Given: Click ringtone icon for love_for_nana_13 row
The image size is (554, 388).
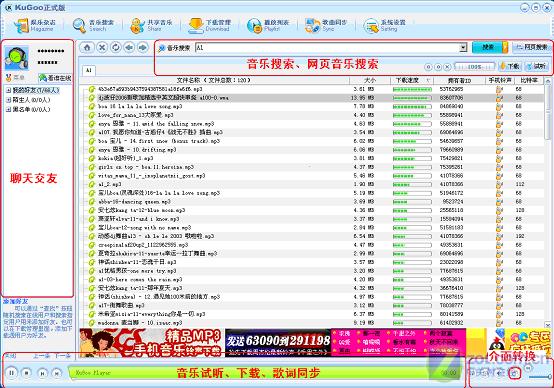Looking at the screenshot, I should point(499,115).
